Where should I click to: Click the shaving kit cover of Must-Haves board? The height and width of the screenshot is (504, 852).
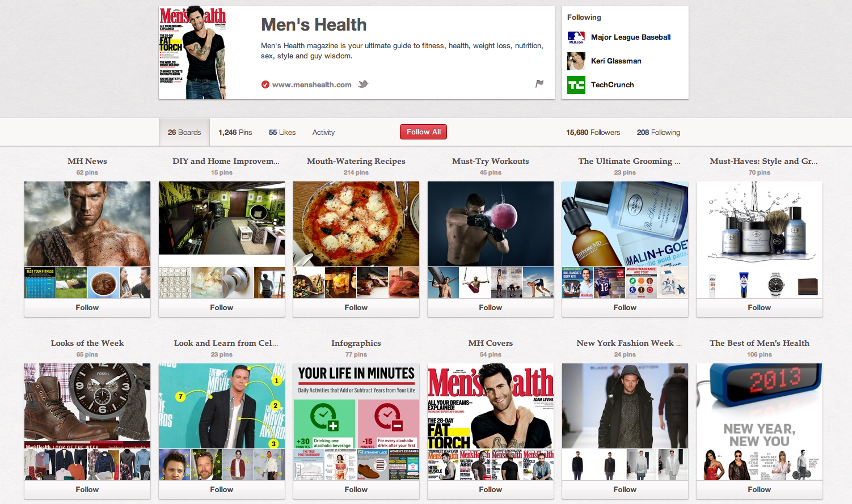(760, 224)
